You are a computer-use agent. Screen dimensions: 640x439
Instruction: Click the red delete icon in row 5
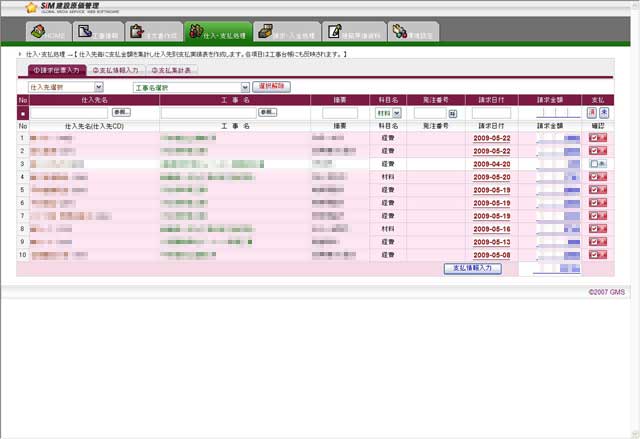point(604,189)
